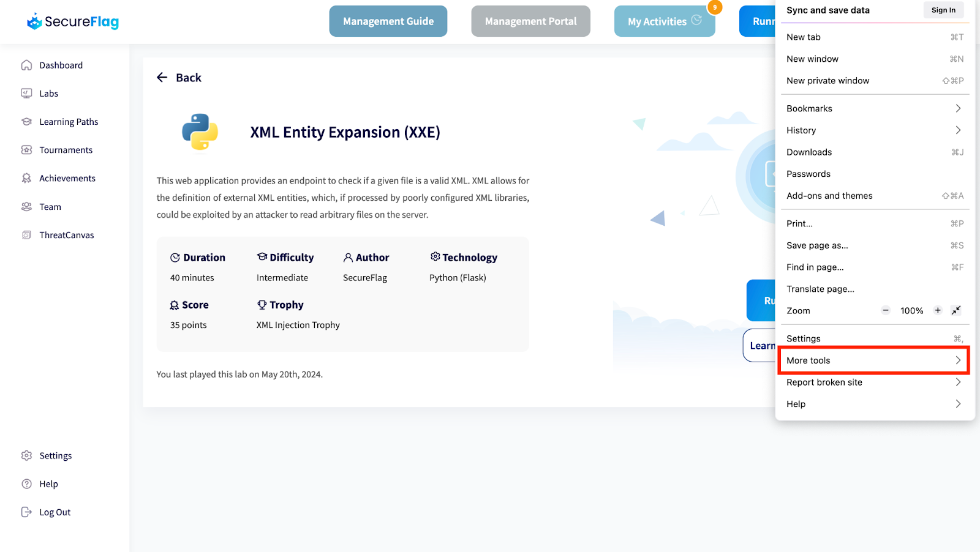Click the Help question mark icon
Image resolution: width=980 pixels, height=552 pixels.
coord(26,483)
